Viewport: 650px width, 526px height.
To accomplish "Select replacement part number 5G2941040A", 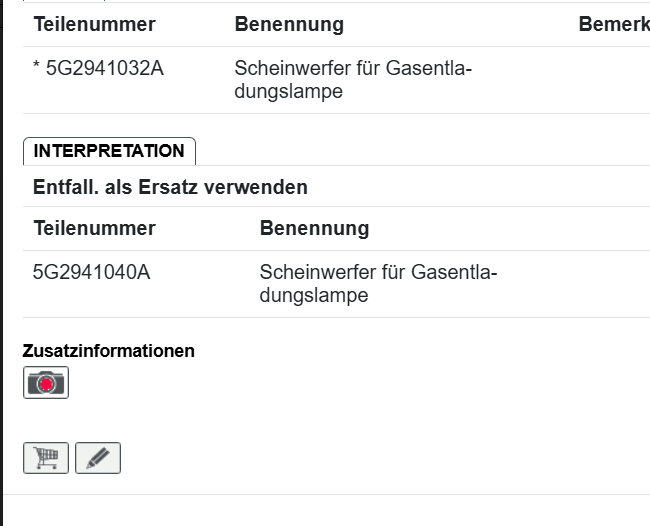I will click(x=91, y=272).
